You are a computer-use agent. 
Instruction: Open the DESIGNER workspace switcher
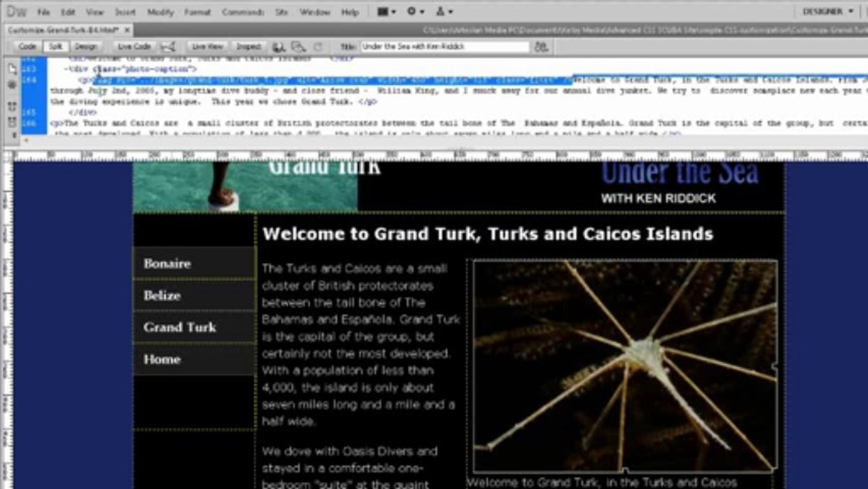click(x=828, y=12)
